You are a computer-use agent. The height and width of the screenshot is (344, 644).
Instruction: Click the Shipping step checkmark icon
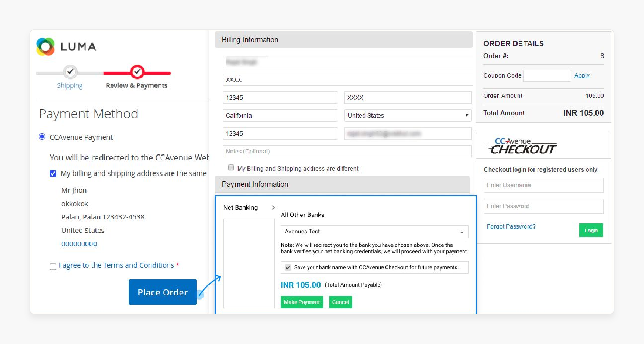coord(70,72)
